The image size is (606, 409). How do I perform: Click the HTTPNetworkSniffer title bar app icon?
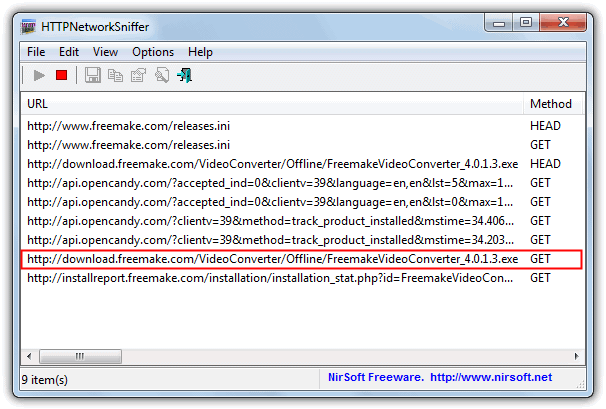coord(28,27)
